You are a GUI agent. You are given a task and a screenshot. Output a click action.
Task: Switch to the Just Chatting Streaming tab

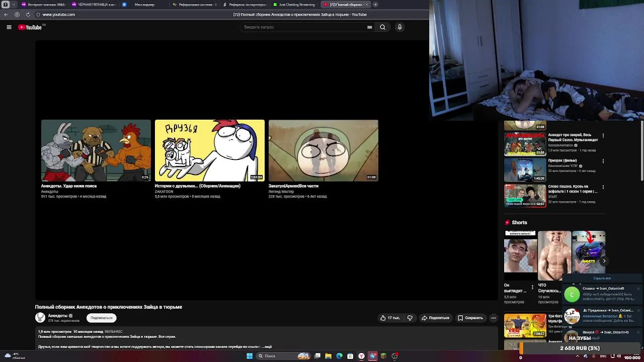tap(295, 5)
